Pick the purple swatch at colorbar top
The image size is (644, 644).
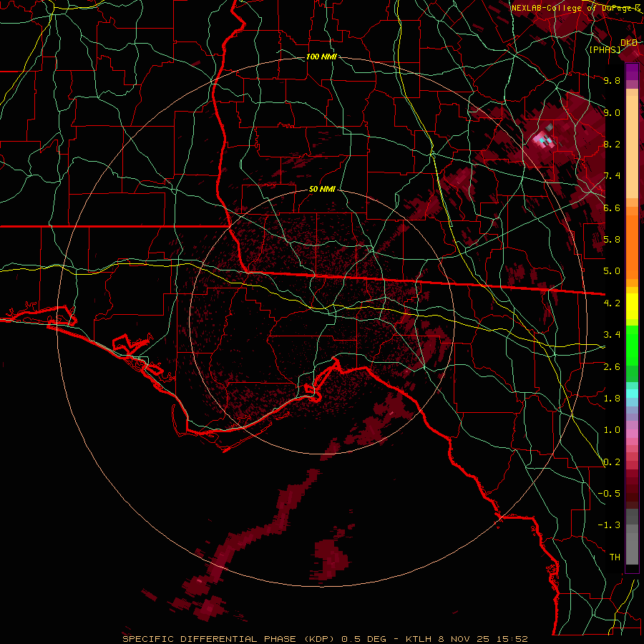click(x=632, y=72)
